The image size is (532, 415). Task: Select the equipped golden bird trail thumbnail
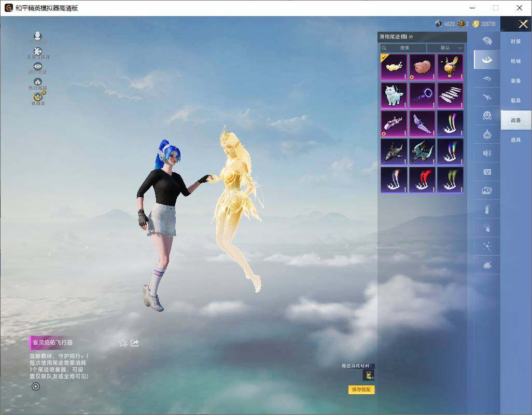[394, 67]
